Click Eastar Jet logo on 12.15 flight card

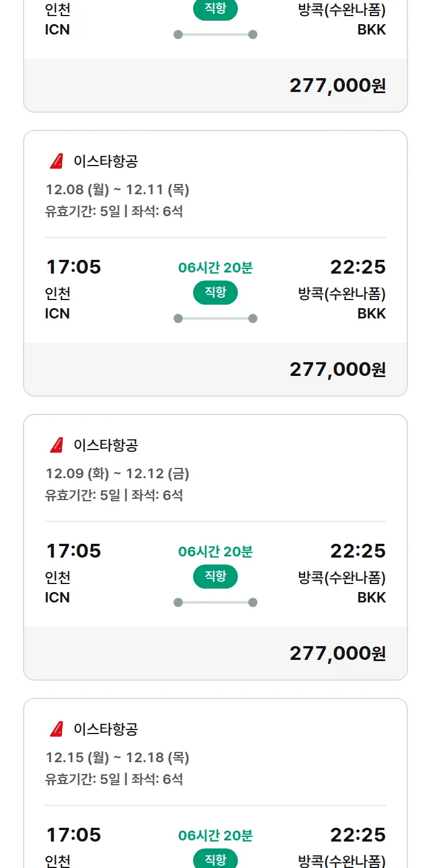click(x=56, y=729)
